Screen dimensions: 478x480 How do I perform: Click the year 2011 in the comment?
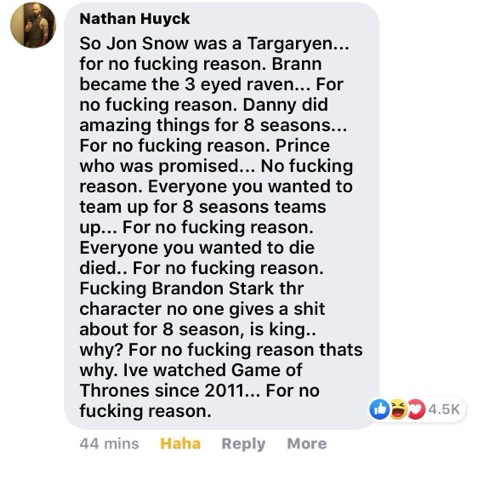(224, 391)
